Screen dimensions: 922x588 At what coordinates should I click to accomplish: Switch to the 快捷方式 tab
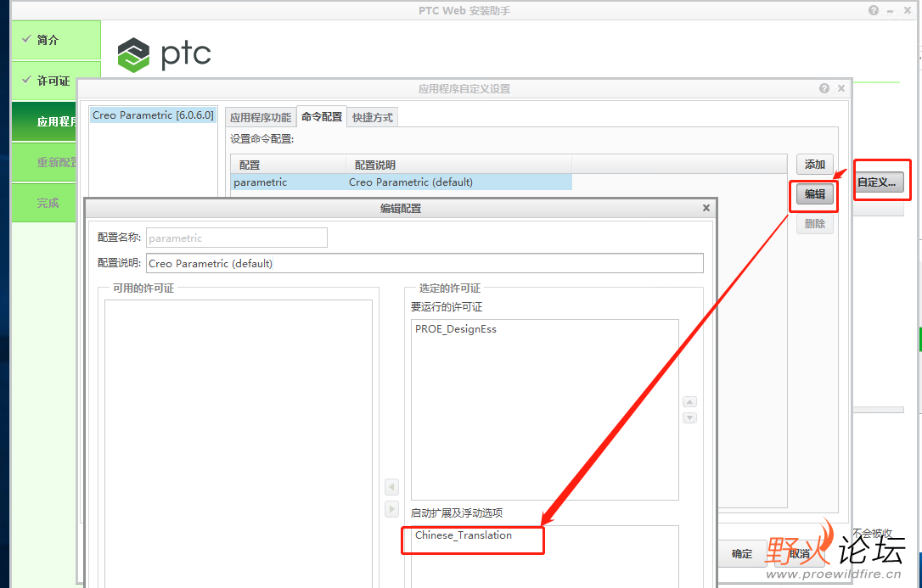(x=373, y=117)
